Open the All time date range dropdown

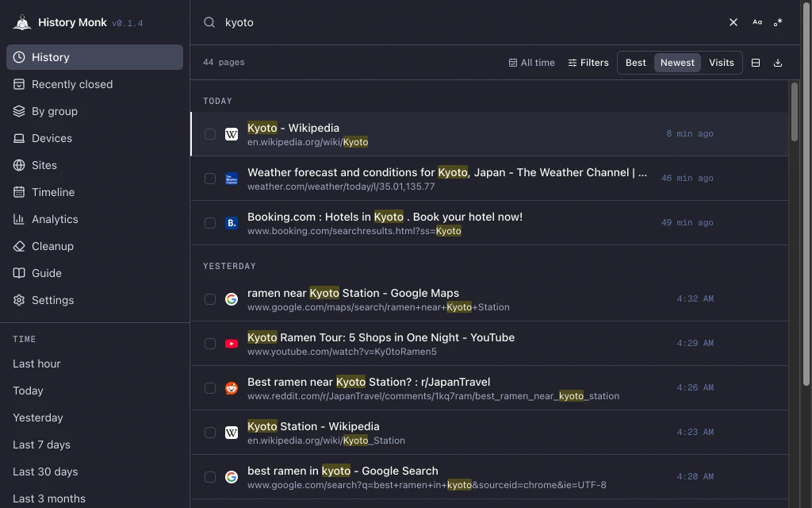(532, 63)
